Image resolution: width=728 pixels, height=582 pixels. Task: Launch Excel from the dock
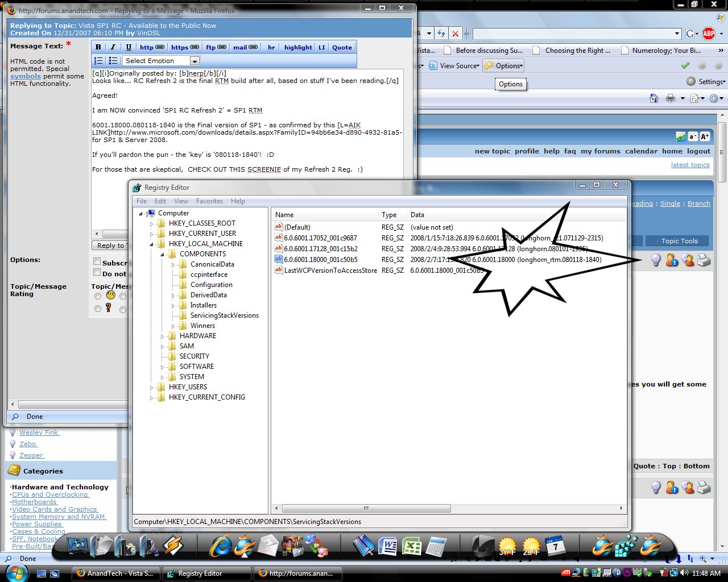(412, 547)
